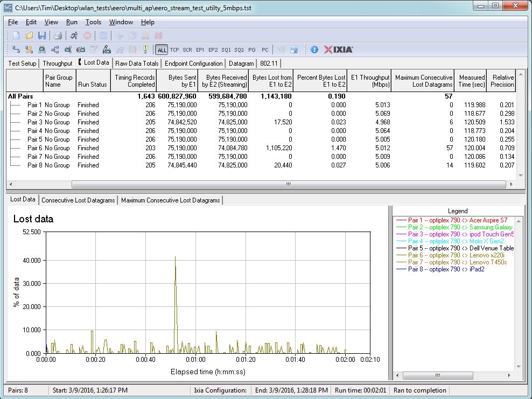The height and width of the screenshot is (399, 532).
Task: Click the IPTV channel icon
Action: click(81, 50)
